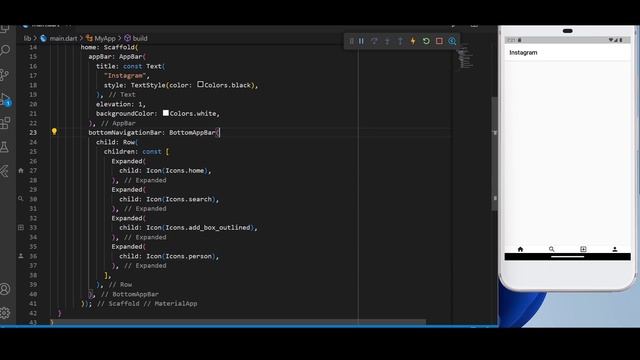Click home icon in gutter on line 27
The height and width of the screenshot is (360, 640).
[x=21, y=171]
